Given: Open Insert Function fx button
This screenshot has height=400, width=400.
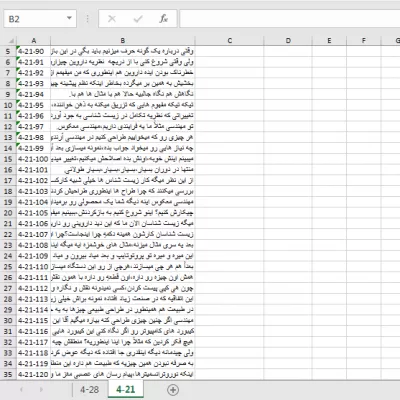Looking at the screenshot, I should (163, 19).
